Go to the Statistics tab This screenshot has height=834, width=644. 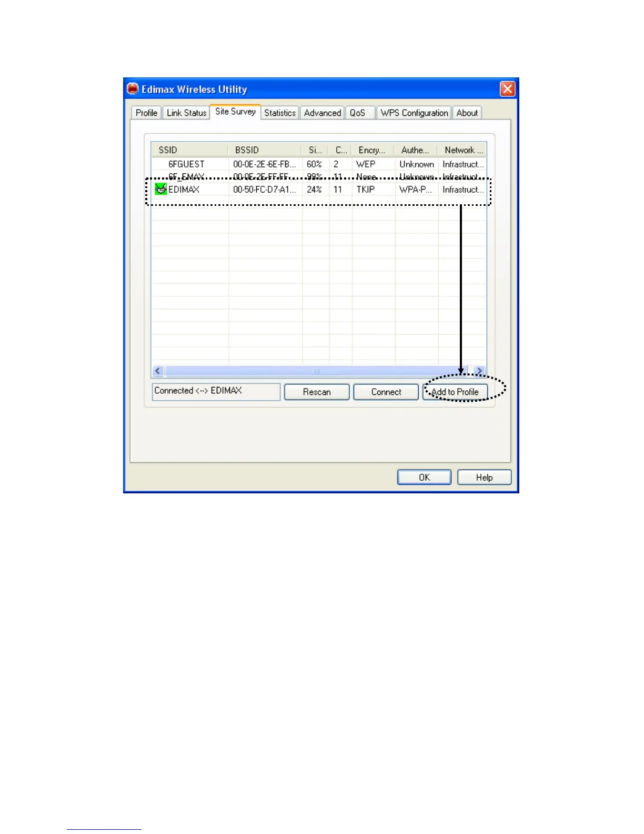tap(280, 113)
